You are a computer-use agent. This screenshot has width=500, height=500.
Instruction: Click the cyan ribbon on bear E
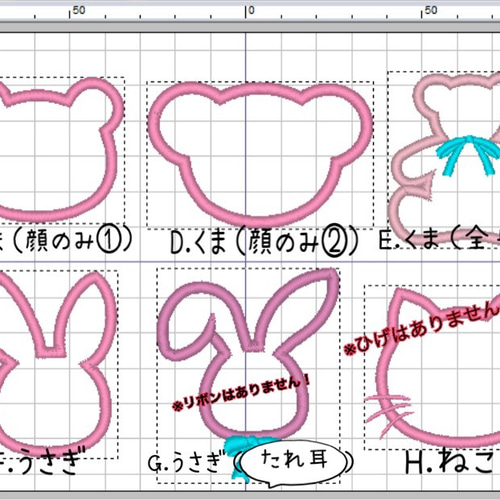click(x=467, y=154)
